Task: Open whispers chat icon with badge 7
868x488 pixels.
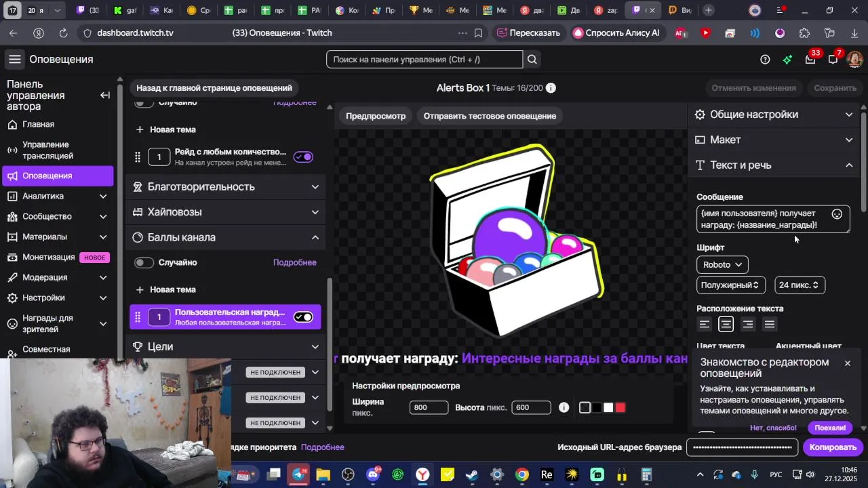Action: click(x=833, y=60)
